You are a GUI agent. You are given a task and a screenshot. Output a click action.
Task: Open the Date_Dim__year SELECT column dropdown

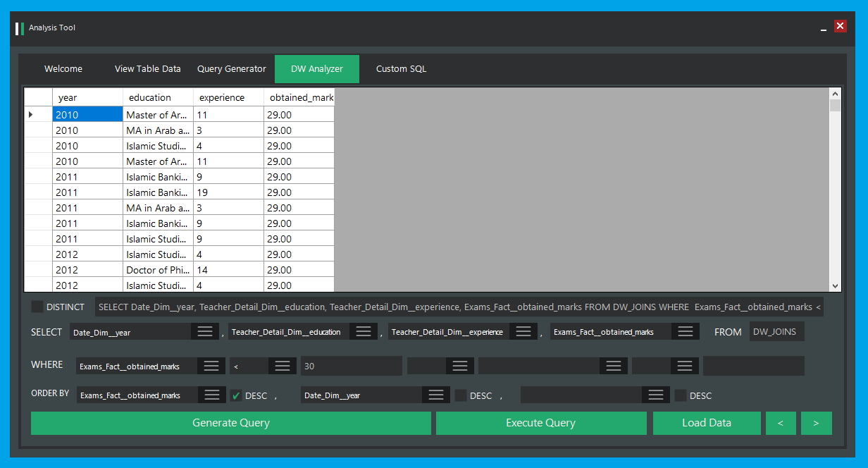coord(204,332)
